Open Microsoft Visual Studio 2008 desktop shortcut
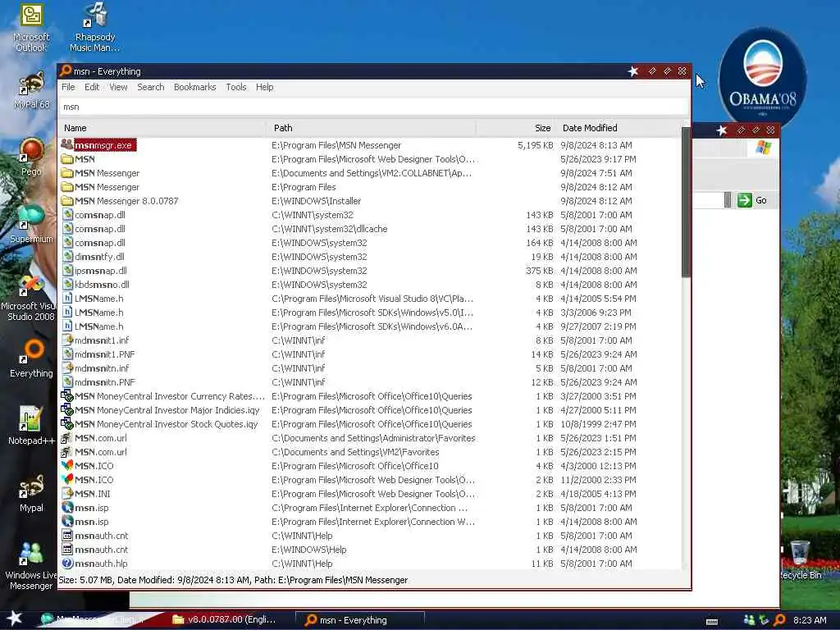 30,298
